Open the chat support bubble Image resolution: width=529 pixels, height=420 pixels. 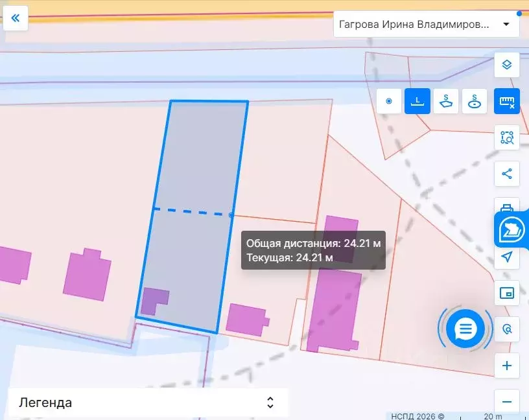point(465,328)
